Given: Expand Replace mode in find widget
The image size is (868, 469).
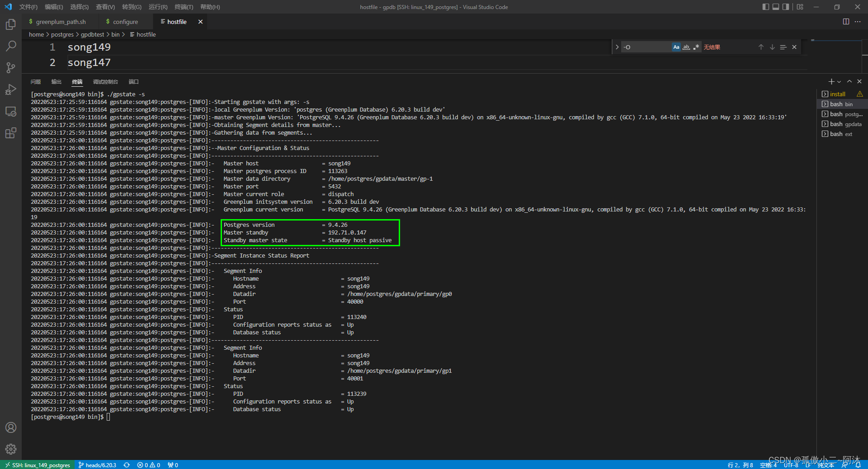Looking at the screenshot, I should (617, 47).
